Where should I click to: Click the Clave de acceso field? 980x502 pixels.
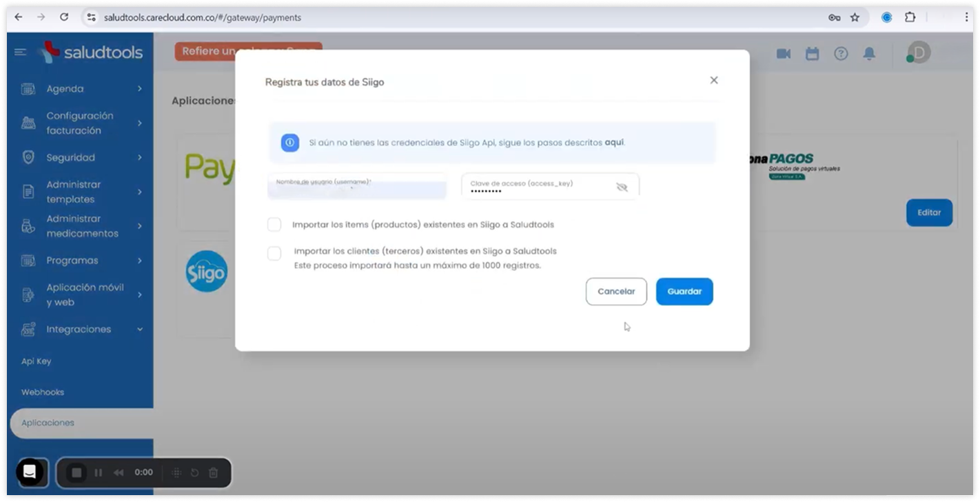pyautogui.click(x=550, y=186)
